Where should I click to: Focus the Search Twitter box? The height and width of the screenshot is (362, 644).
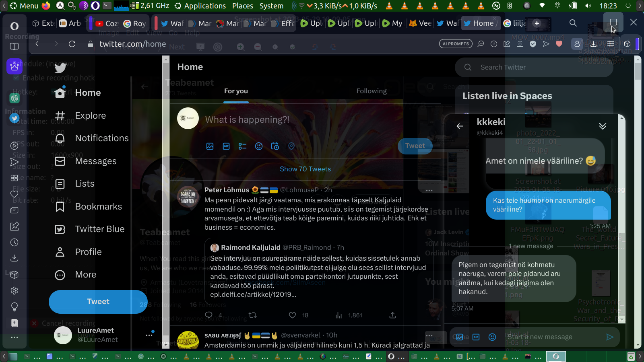[x=534, y=67]
